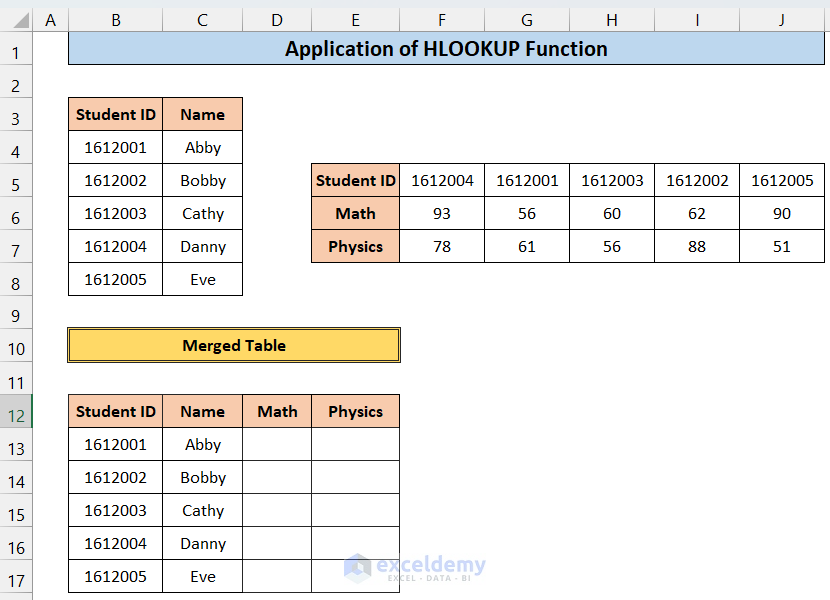
Task: Select column I header
Action: click(x=697, y=20)
